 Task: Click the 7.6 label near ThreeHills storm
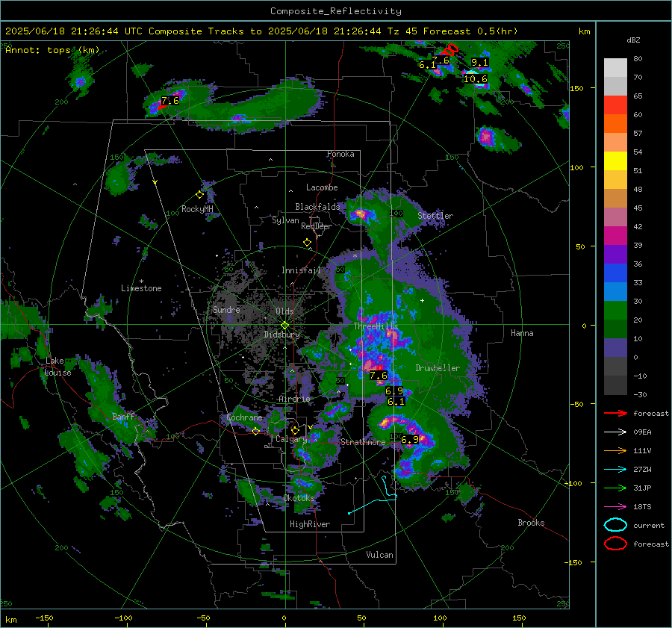pos(379,376)
